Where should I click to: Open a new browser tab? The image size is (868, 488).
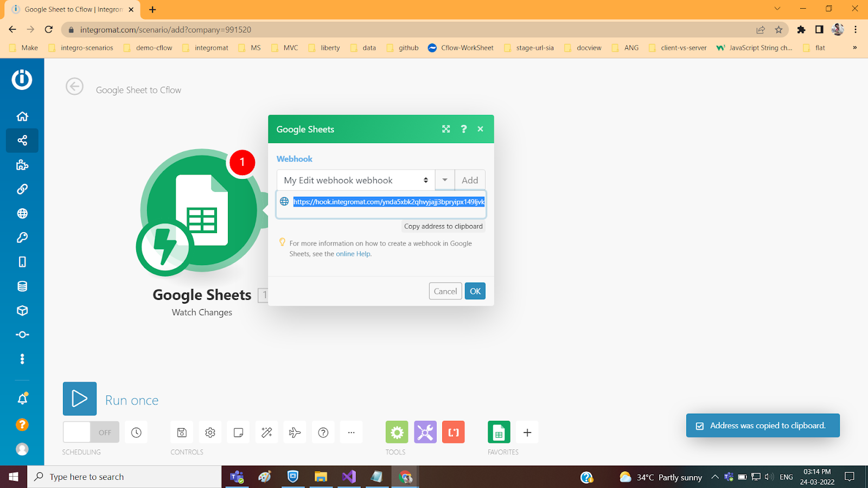pyautogui.click(x=152, y=9)
